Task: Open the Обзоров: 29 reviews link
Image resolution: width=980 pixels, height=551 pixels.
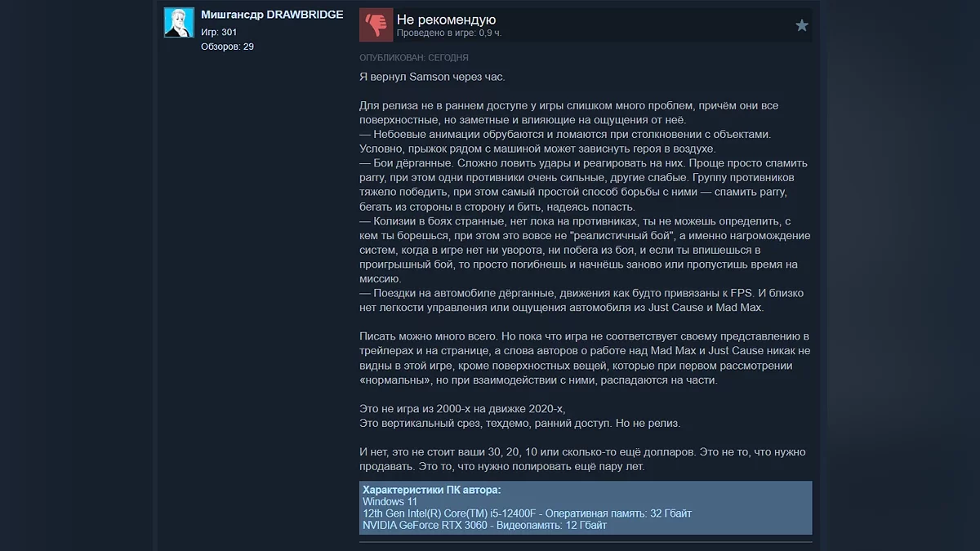Action: click(227, 47)
